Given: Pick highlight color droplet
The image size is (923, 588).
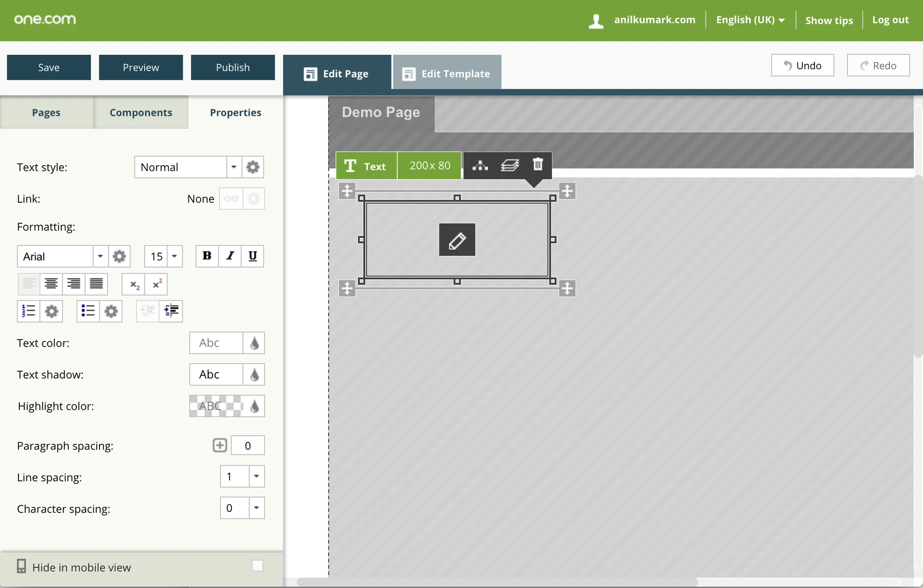Looking at the screenshot, I should pos(254,406).
